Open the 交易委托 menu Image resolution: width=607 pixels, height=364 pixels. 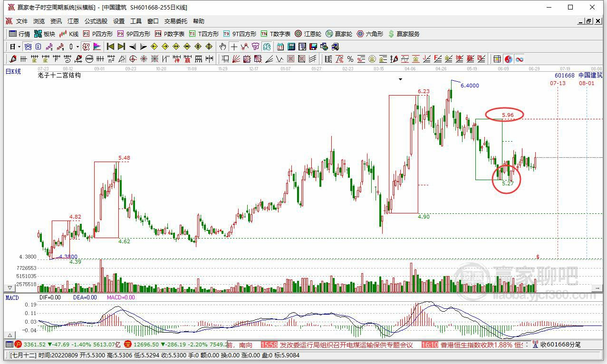(176, 21)
